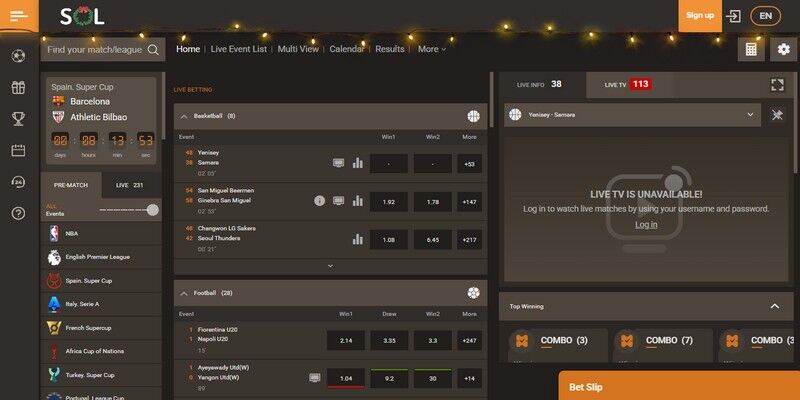This screenshot has width=800, height=400.
Task: Open the gift bonuses sidebar icon
Action: point(18,88)
